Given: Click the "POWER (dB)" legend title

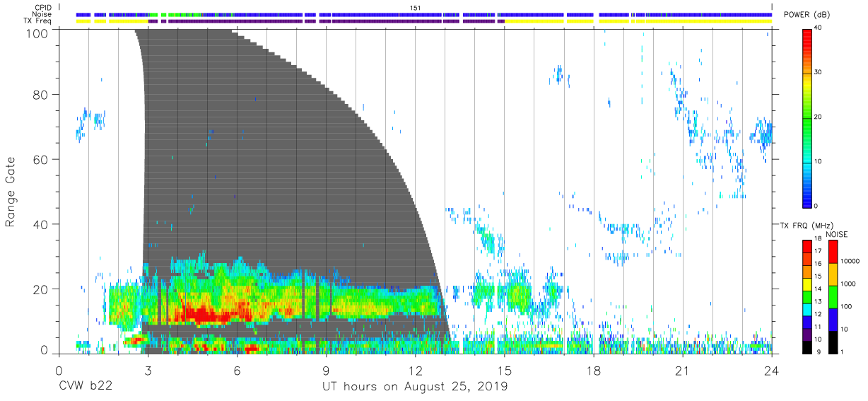Looking at the screenshot, I should pos(807,15).
